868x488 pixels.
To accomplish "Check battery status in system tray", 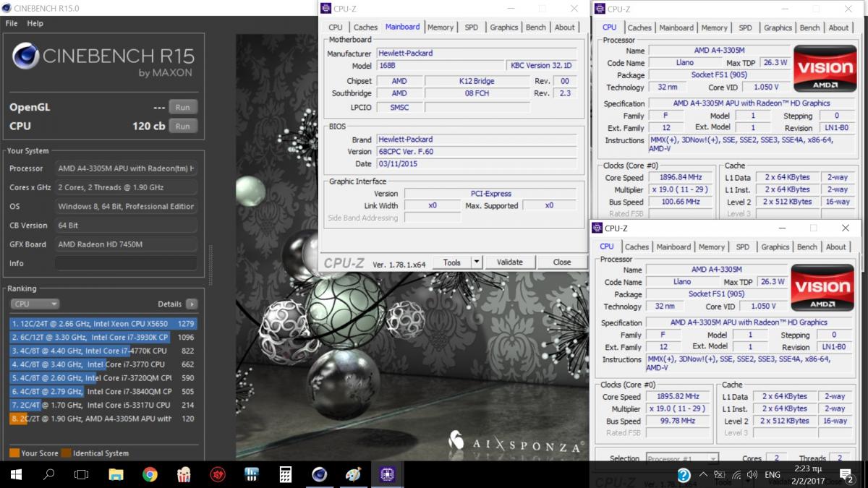I will pyautogui.click(x=720, y=475).
